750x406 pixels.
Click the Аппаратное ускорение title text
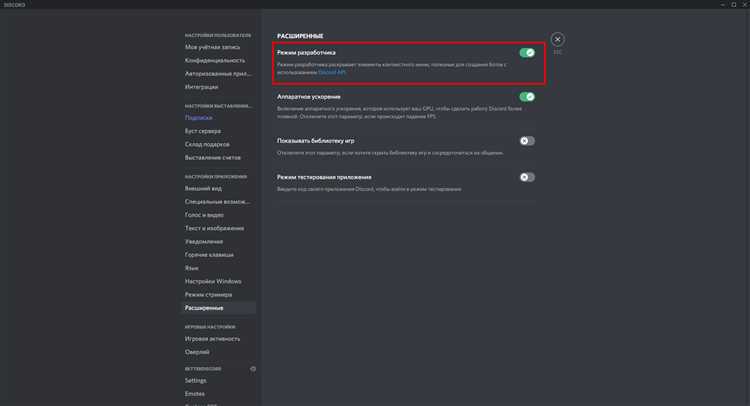point(309,97)
